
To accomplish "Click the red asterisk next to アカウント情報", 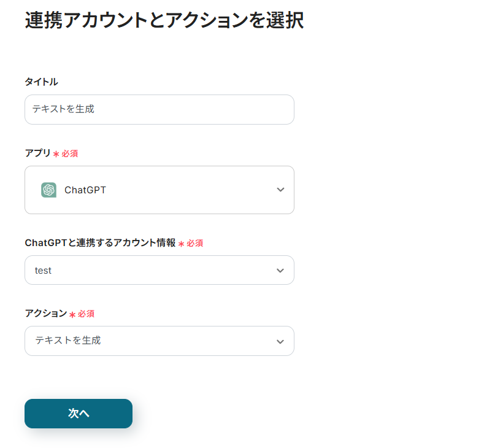I will tap(181, 244).
